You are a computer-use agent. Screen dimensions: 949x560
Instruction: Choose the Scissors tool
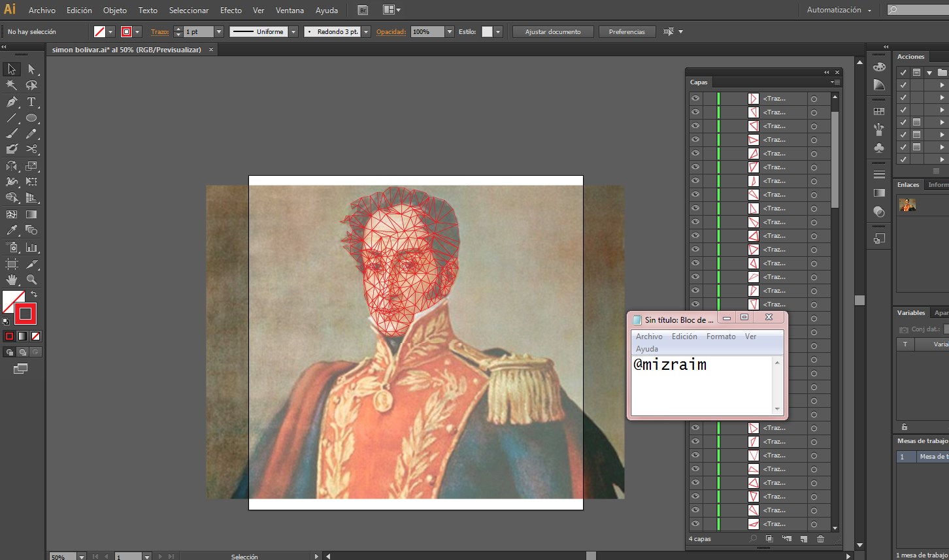[31, 149]
